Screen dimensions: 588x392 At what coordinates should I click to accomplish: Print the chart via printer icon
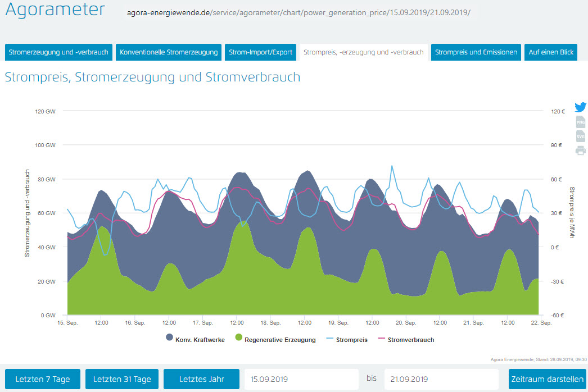click(x=581, y=151)
